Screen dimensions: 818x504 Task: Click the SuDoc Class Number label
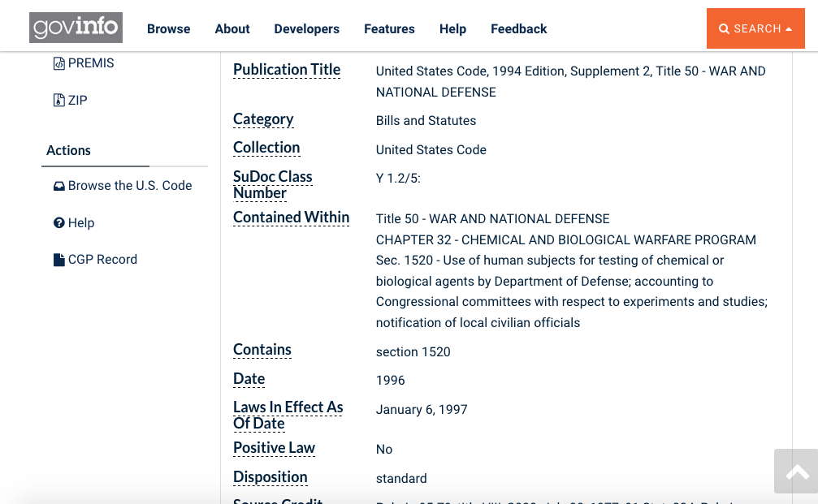[x=272, y=184]
